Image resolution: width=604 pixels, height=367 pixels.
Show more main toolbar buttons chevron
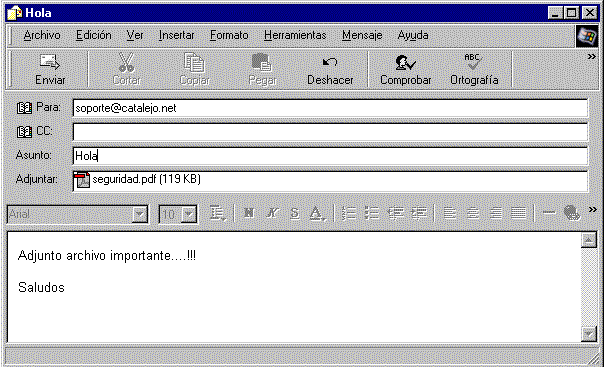(x=591, y=57)
